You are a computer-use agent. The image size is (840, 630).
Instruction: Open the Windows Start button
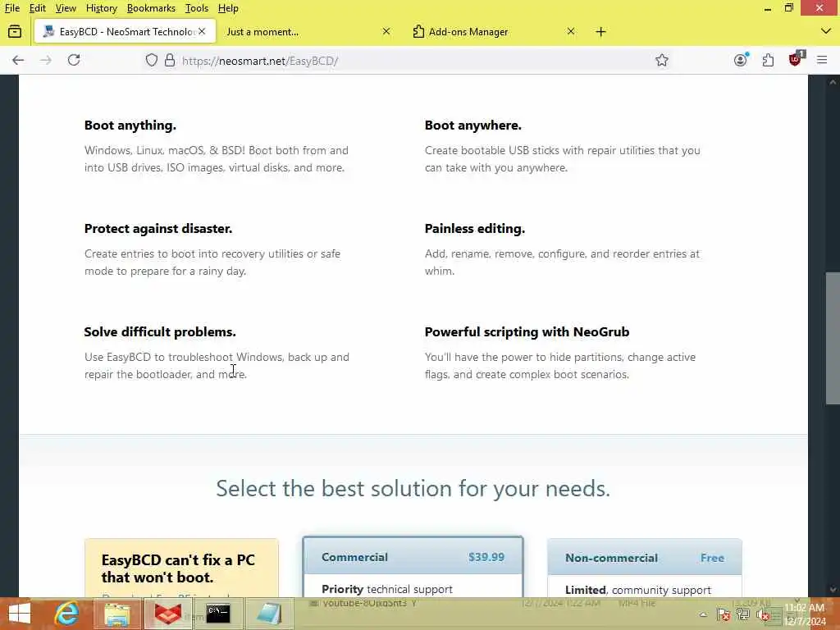(20, 614)
